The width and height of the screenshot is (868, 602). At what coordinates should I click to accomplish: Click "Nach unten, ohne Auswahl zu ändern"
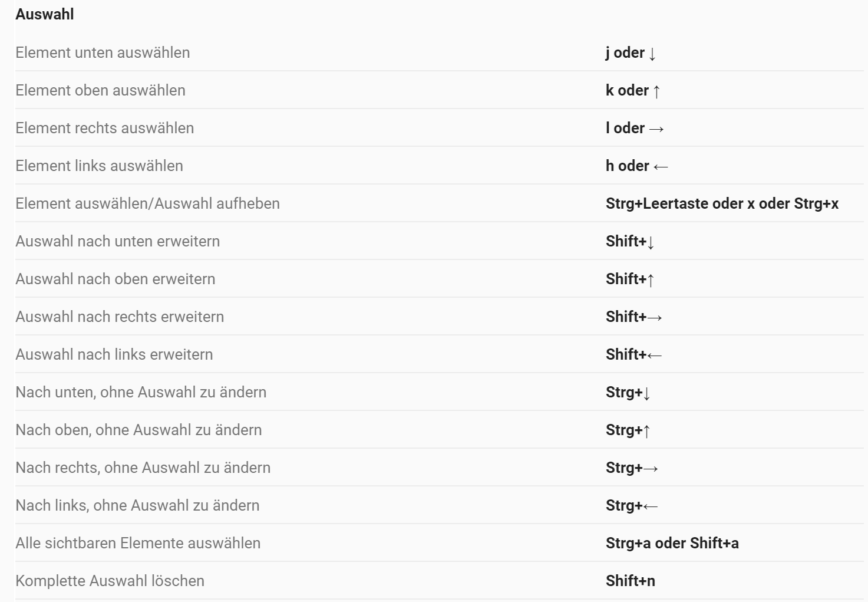141,392
